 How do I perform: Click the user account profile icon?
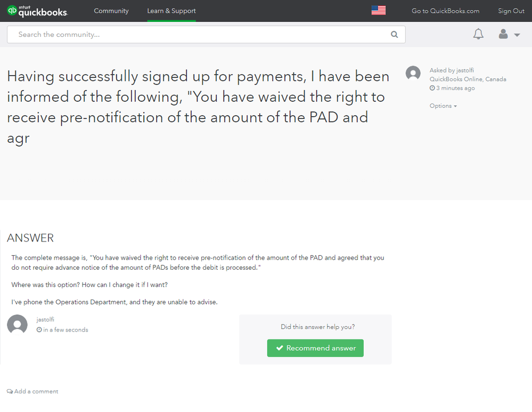pyautogui.click(x=503, y=35)
